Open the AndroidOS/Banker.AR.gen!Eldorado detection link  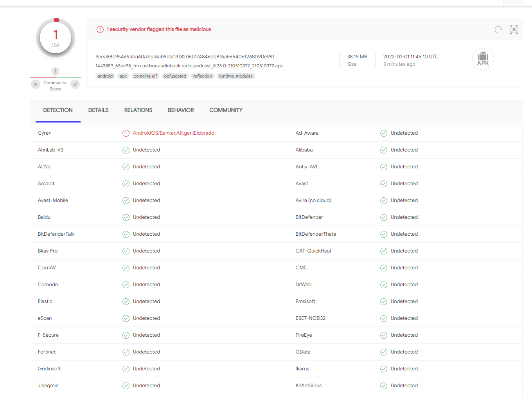[x=173, y=133]
